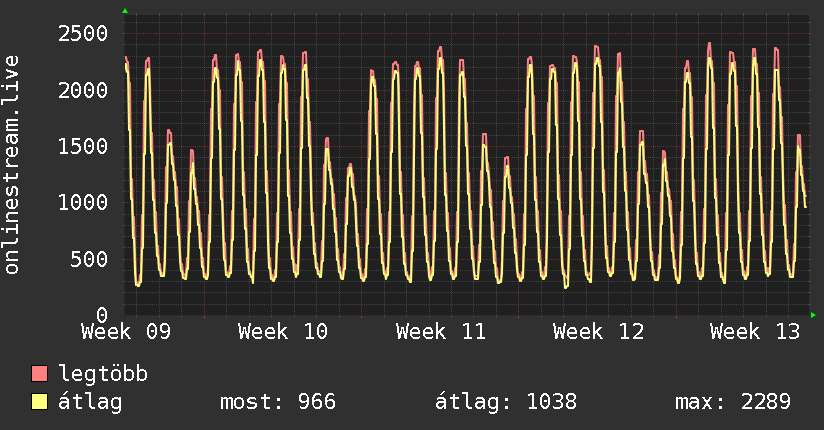
Task: Click the 2000 y-axis value
Action: [x=83, y=90]
